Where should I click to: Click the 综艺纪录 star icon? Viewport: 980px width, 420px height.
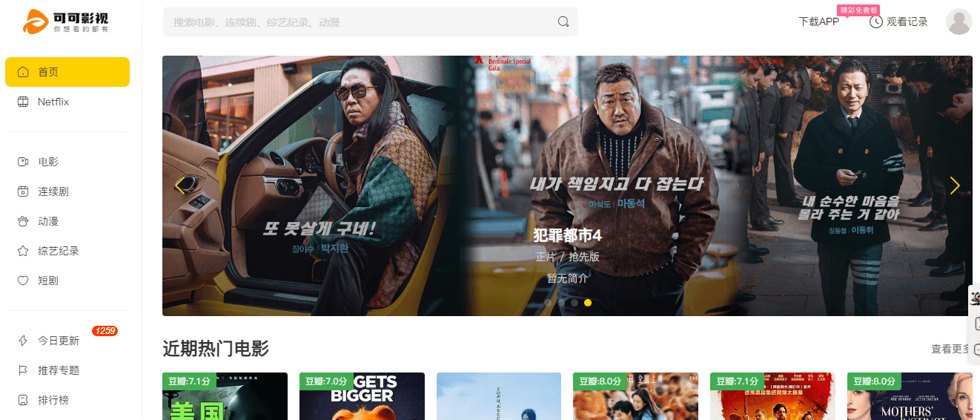click(23, 251)
